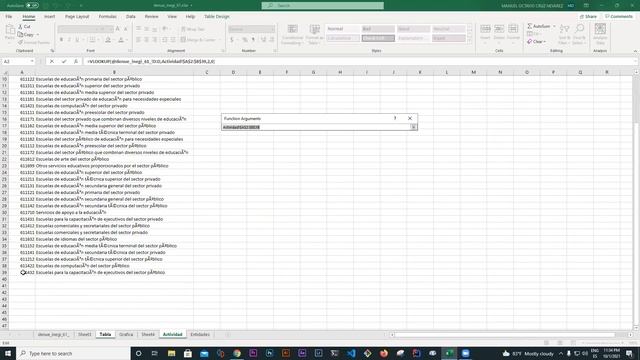
Task: Select the Tabla sheet tab
Action: 105,334
